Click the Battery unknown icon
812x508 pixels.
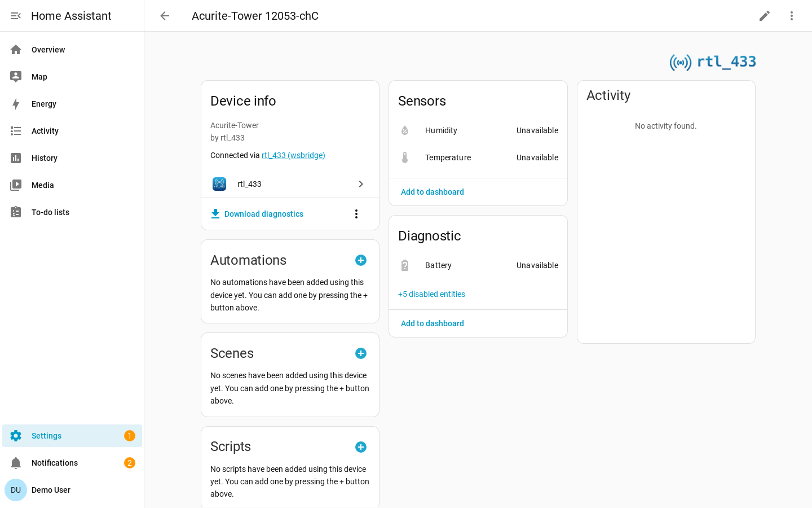coord(405,265)
